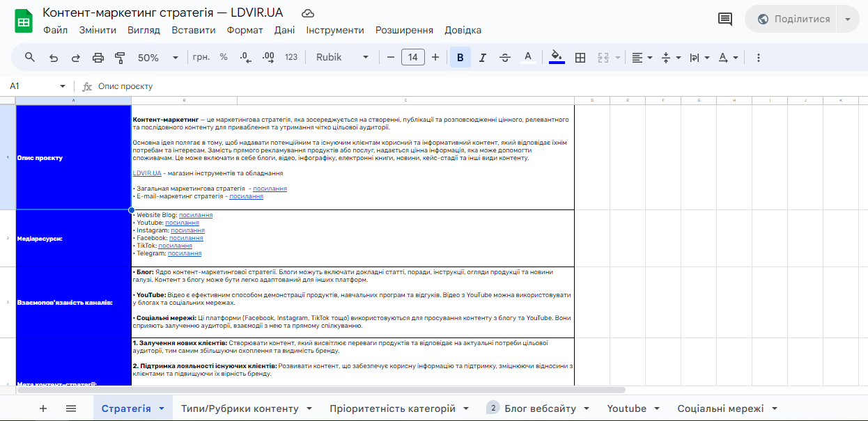Undo the last action
Screen dimensions: 868x421
click(54, 58)
